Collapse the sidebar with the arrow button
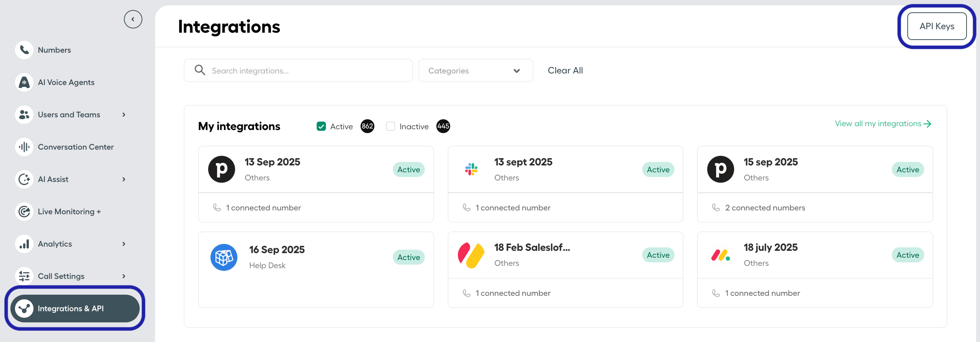 pyautogui.click(x=133, y=19)
